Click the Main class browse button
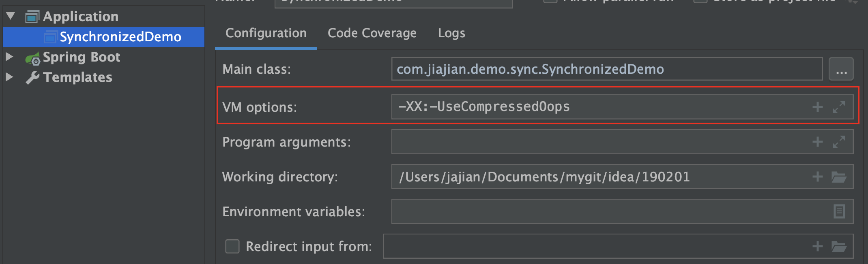 [x=841, y=69]
